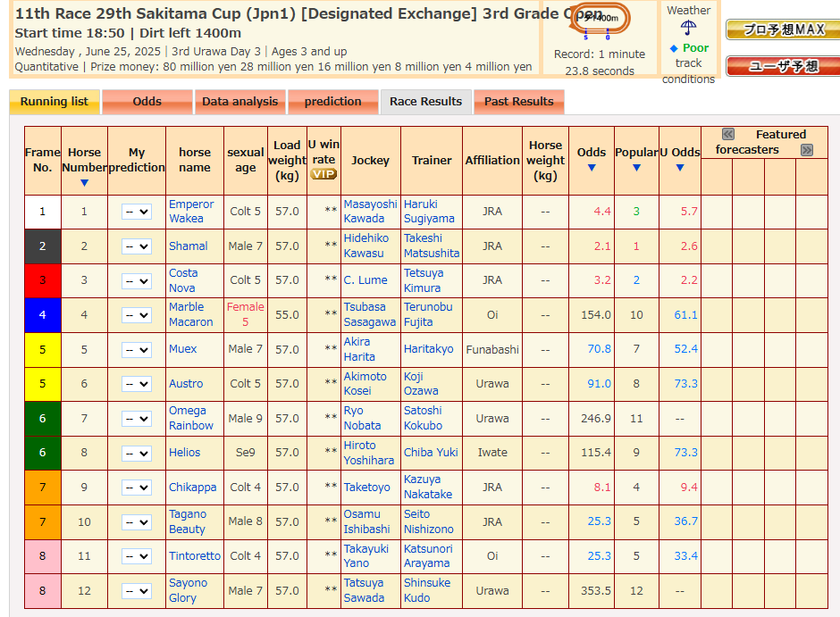Open prediction dropdown for Muex
Image resolution: width=840 pixels, height=617 pixels.
(137, 350)
